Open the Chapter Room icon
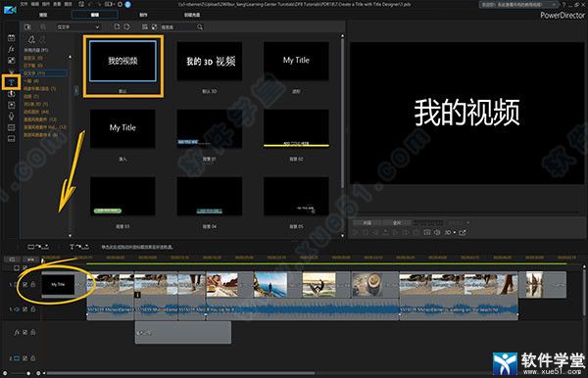The image size is (588, 378). (11, 127)
